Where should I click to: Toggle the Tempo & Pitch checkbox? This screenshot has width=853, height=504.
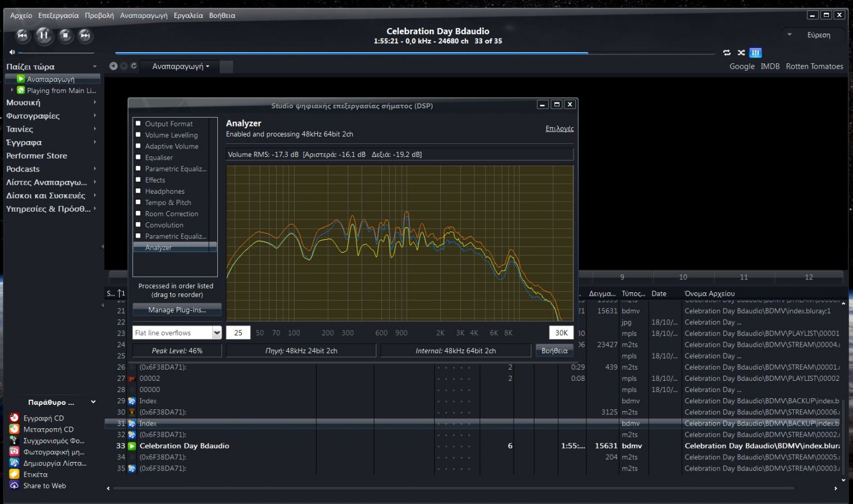[x=138, y=202]
